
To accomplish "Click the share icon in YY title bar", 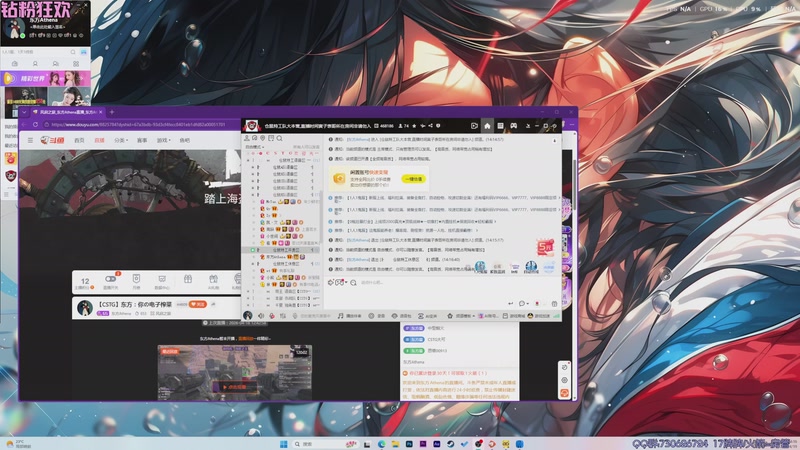I will (430, 126).
